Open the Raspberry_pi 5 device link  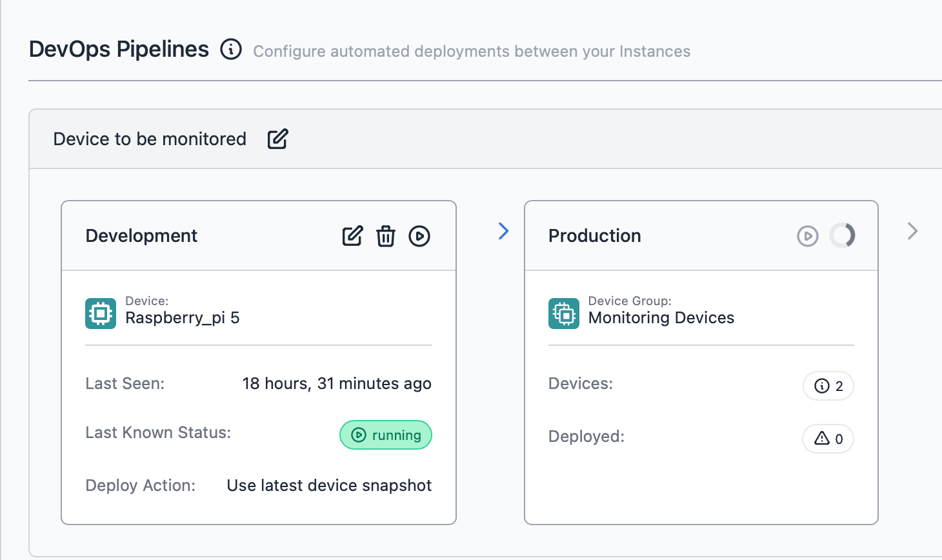183,317
